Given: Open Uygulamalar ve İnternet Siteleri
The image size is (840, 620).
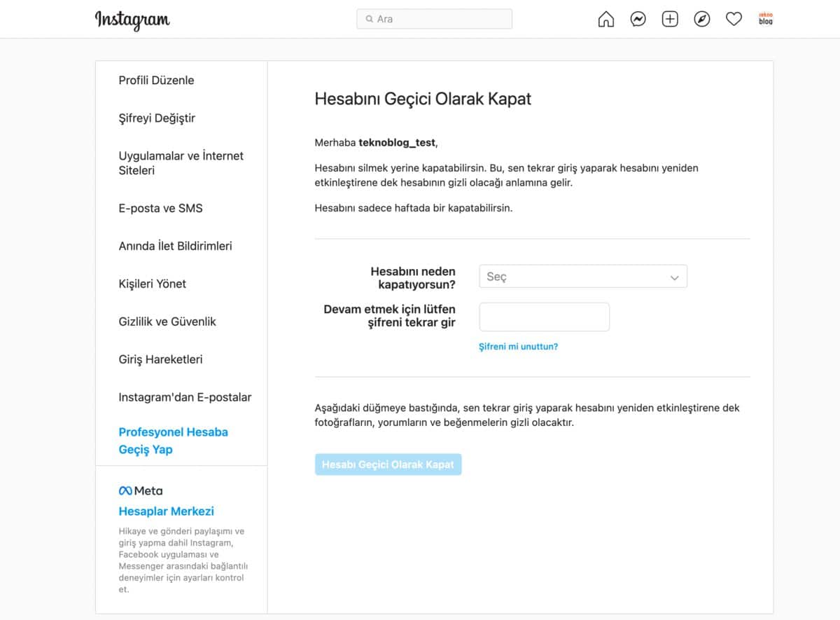Looking at the screenshot, I should pos(181,163).
